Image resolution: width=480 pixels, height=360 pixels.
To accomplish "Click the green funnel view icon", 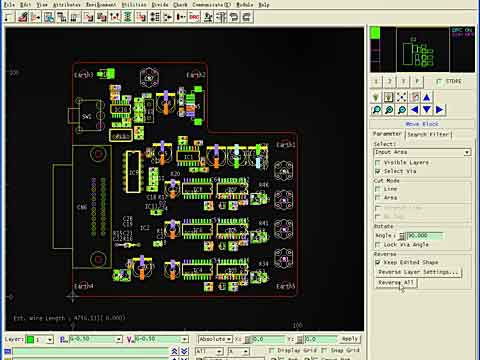I will coord(376,97).
